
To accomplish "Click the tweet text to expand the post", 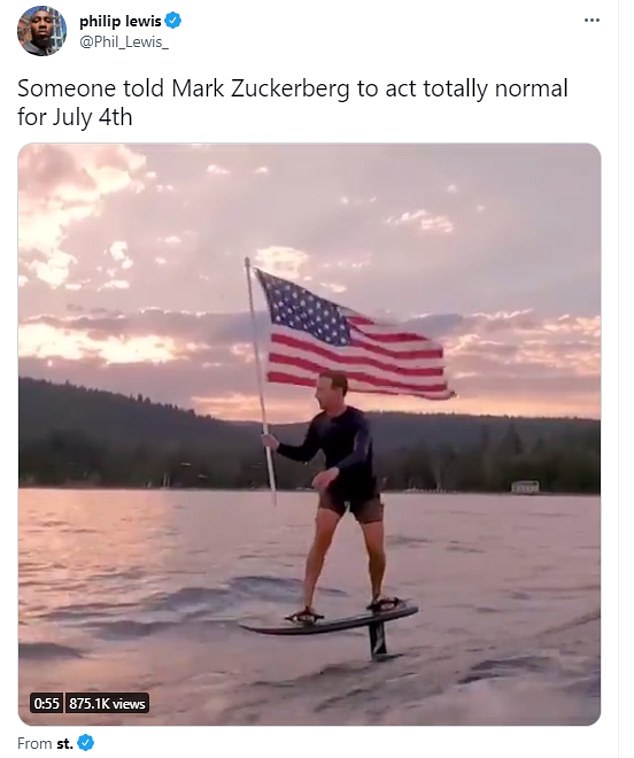I will (x=293, y=102).
